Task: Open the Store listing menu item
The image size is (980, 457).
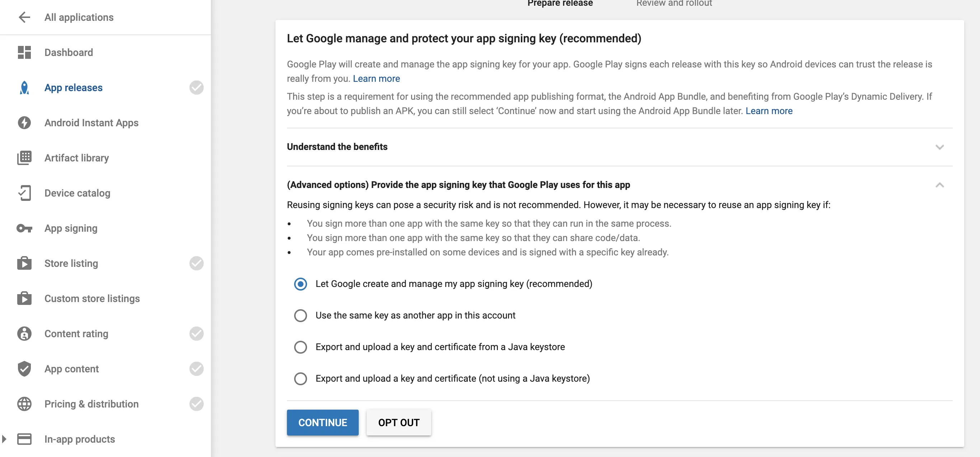Action: coord(71,263)
